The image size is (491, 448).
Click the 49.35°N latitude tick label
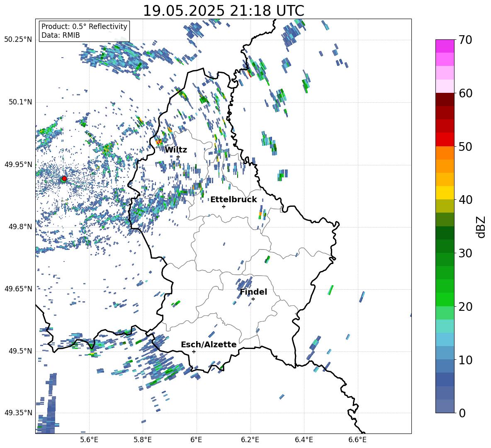pyautogui.click(x=18, y=413)
